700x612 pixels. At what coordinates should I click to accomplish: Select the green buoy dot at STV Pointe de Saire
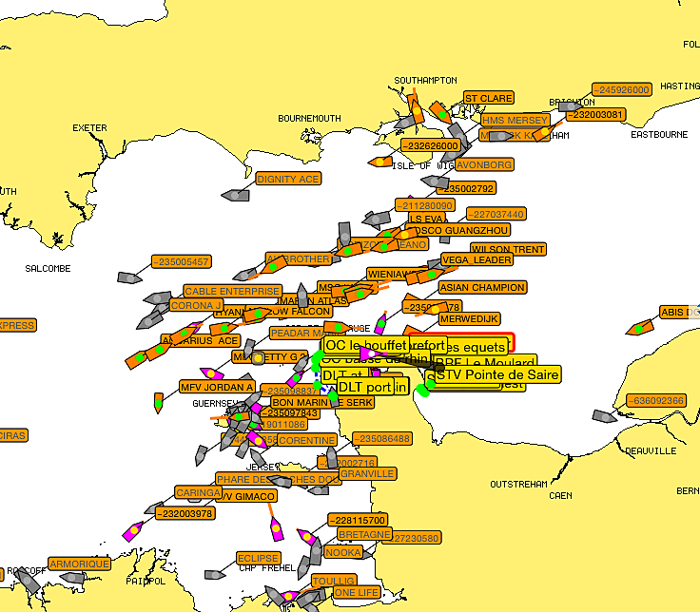pyautogui.click(x=431, y=383)
